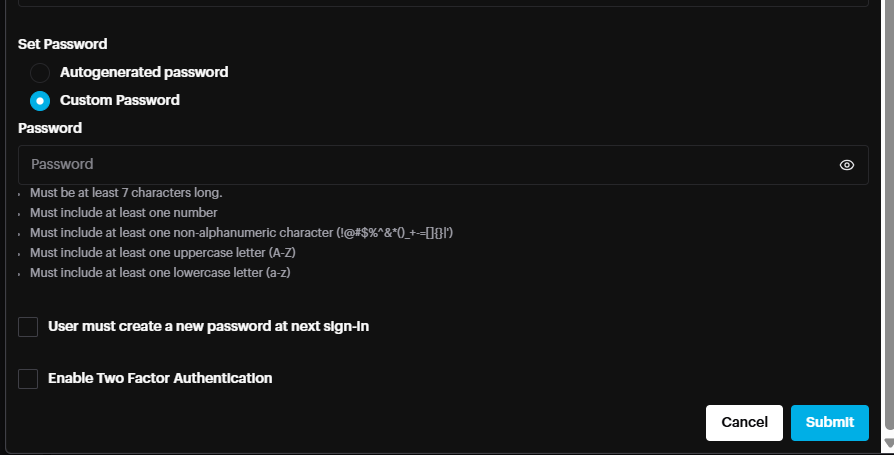The height and width of the screenshot is (455, 894).
Task: Click the "Enable Two Factor Authentication" label text
Action: click(x=160, y=379)
